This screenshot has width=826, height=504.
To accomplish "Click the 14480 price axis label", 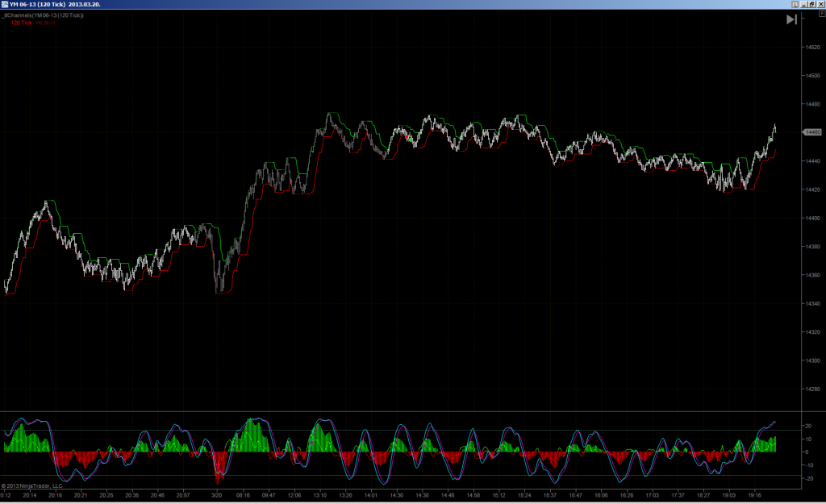I will coord(812,104).
